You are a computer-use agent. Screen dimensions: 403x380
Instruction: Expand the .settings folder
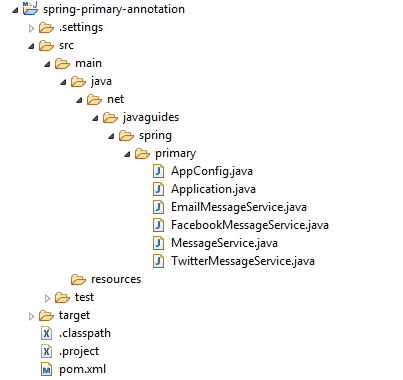point(31,28)
